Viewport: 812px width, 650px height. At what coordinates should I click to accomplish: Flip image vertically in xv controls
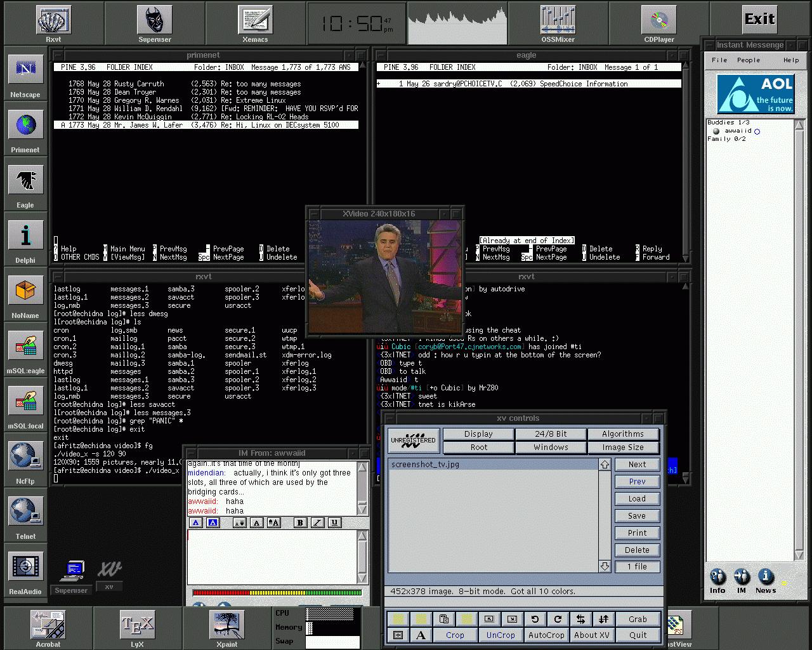click(603, 619)
